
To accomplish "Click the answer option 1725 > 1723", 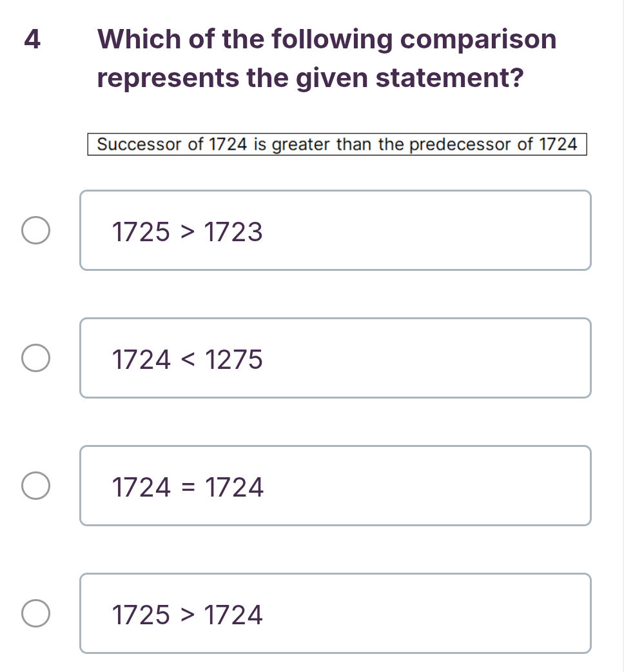I will click(x=335, y=230).
